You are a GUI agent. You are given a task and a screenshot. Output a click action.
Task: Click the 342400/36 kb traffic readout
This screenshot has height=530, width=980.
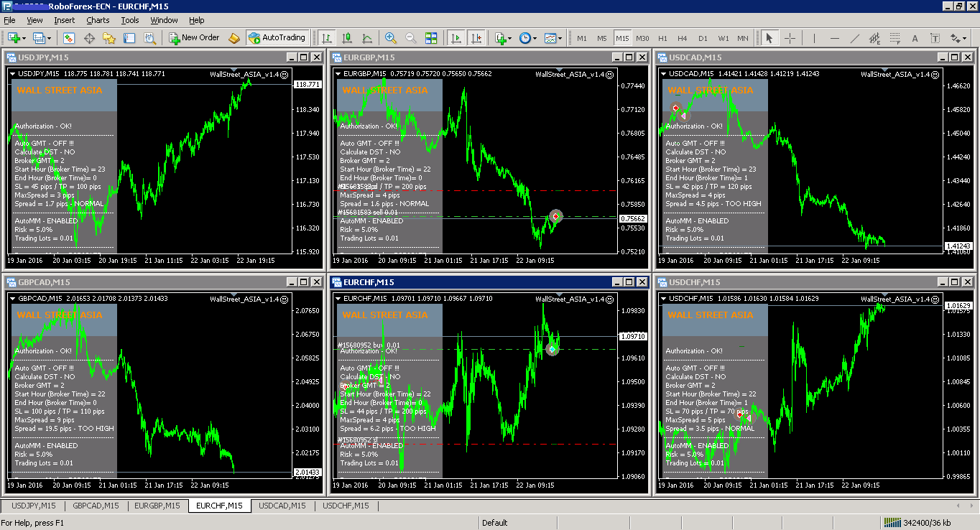coord(927,523)
